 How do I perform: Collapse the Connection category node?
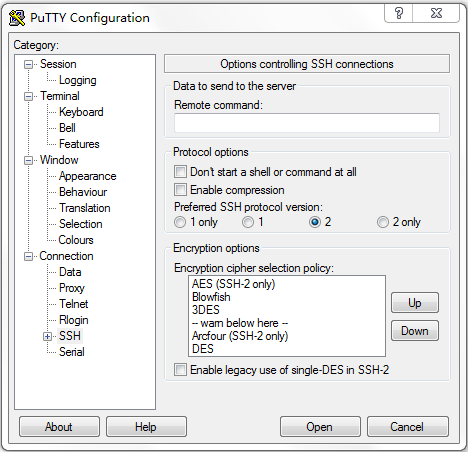pos(29,256)
